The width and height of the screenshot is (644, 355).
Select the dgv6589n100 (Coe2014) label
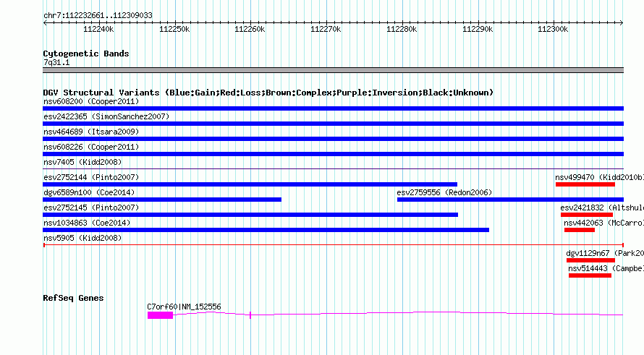click(89, 192)
